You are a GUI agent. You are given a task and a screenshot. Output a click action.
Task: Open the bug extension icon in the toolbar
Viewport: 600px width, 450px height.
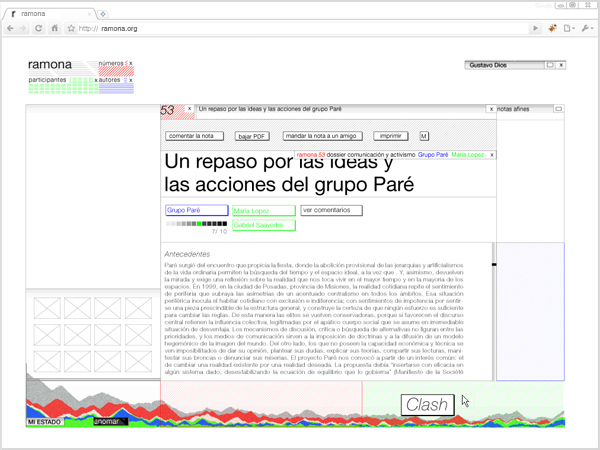pyautogui.click(x=552, y=28)
